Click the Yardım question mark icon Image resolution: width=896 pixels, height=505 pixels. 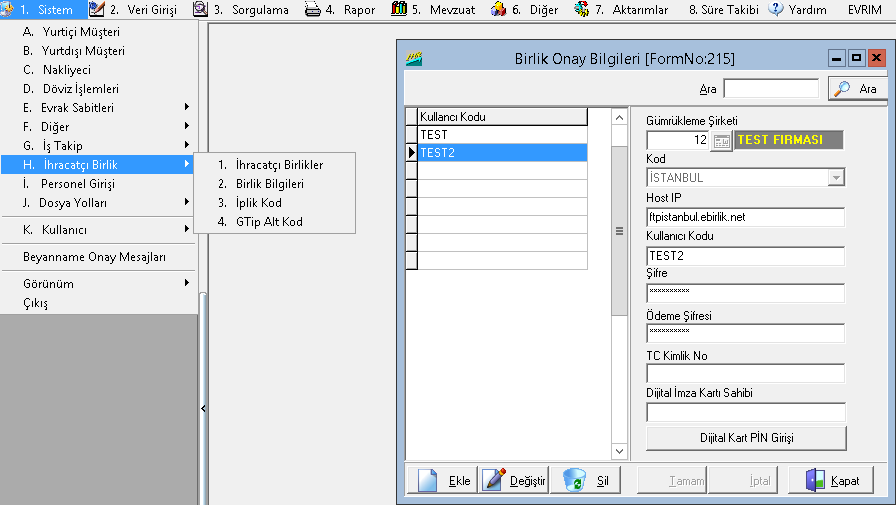(775, 9)
